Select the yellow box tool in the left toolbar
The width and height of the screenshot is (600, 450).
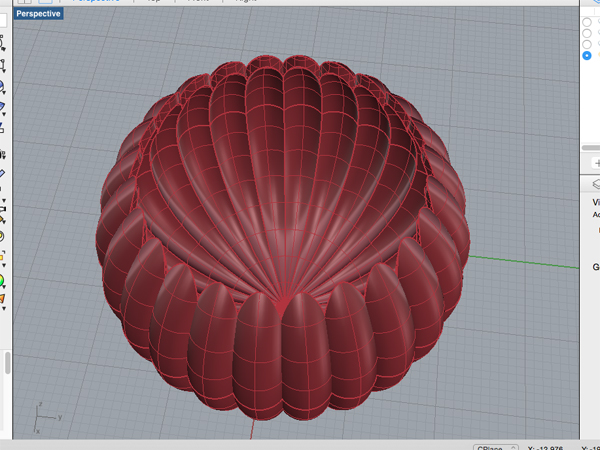point(2,256)
